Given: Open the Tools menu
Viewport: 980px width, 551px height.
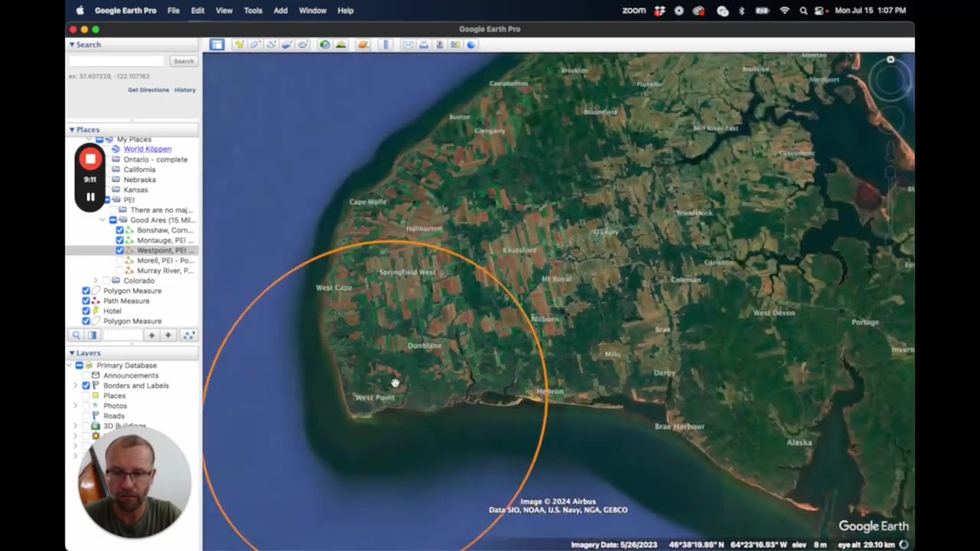Looking at the screenshot, I should [253, 11].
